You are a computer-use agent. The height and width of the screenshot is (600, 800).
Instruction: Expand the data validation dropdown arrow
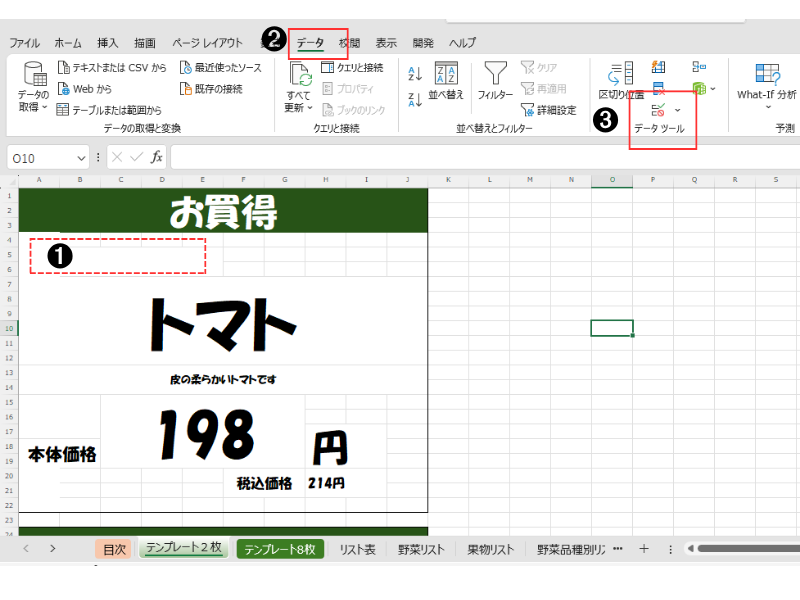tap(677, 109)
